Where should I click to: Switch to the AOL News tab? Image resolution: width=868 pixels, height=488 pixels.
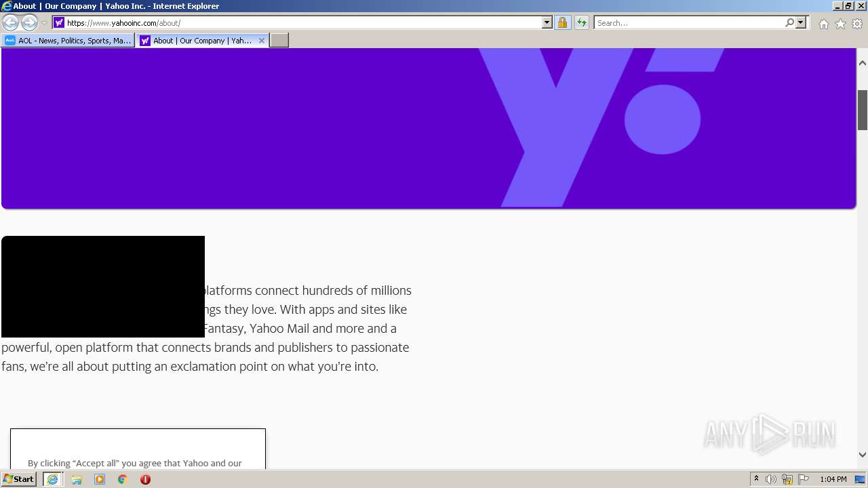coord(68,41)
